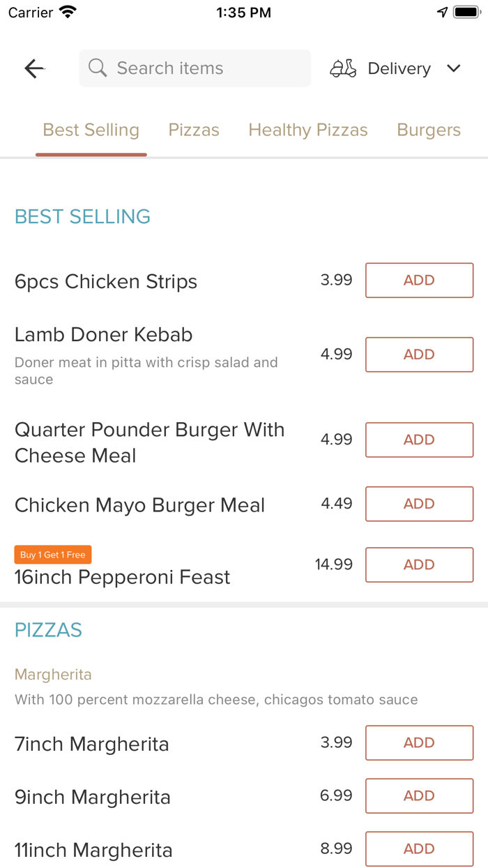488x868 pixels.
Task: Add 7inch Margherita to order
Action: coord(420,742)
